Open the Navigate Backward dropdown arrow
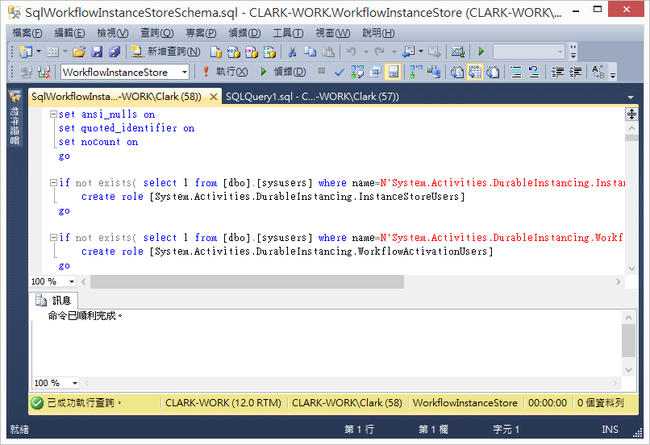 [x=421, y=51]
